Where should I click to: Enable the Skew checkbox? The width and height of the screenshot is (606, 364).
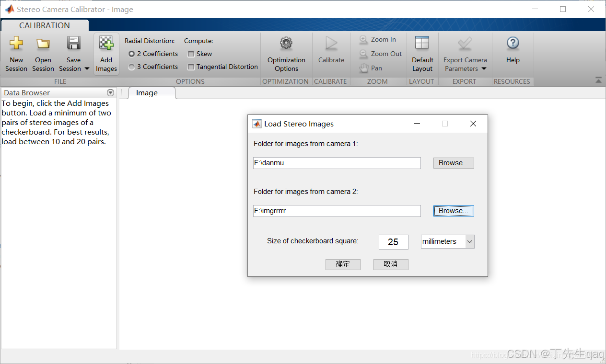191,54
